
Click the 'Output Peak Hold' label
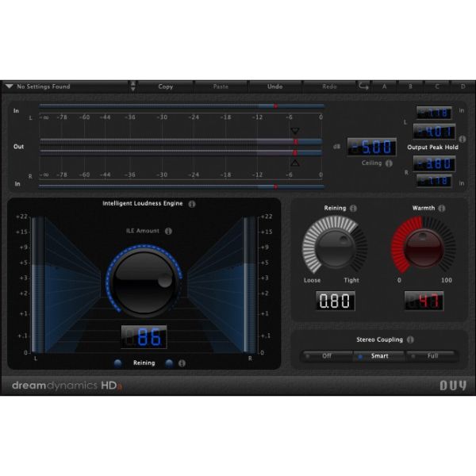(432, 148)
